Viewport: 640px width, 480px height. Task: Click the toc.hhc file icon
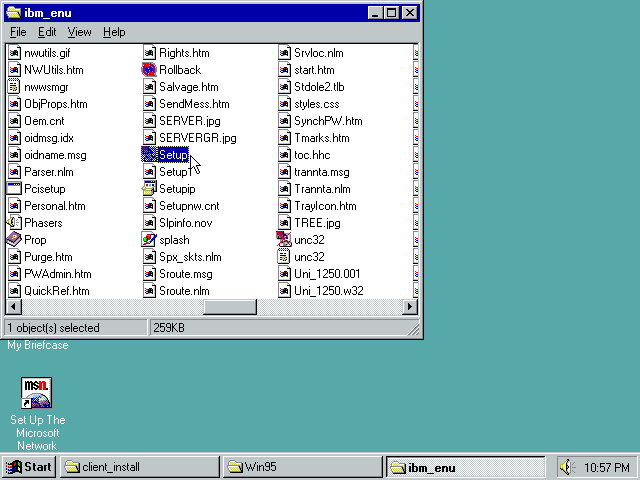[x=284, y=155]
